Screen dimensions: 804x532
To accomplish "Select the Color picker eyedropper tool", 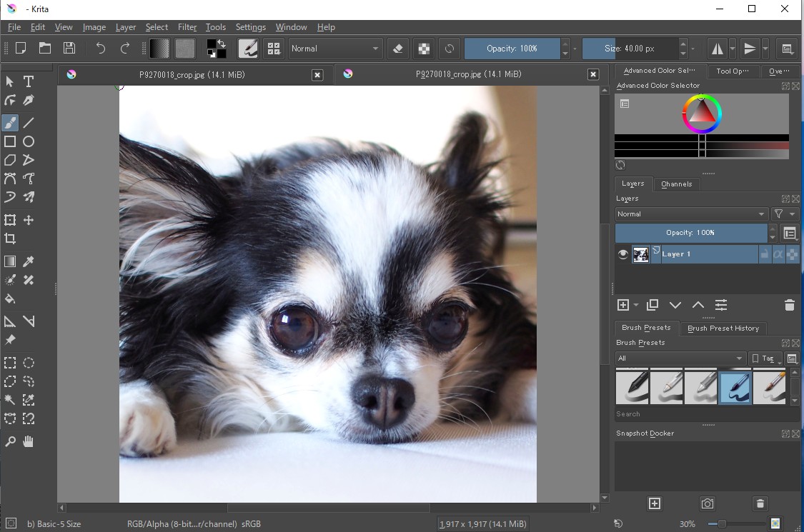I will click(29, 261).
